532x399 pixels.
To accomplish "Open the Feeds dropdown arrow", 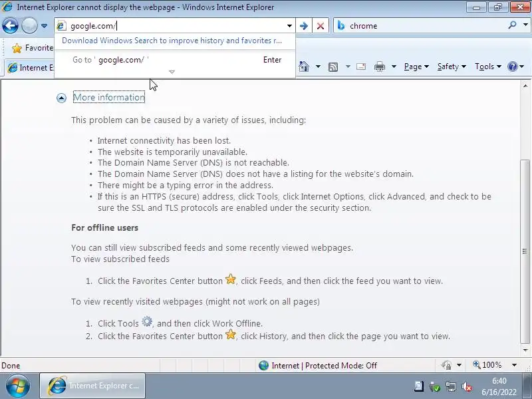I will (x=348, y=66).
